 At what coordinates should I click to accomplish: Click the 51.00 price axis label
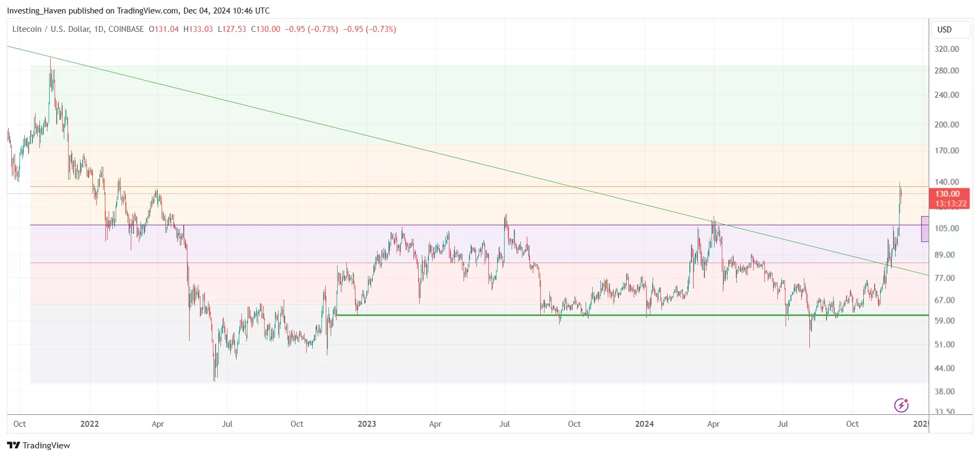click(x=945, y=345)
